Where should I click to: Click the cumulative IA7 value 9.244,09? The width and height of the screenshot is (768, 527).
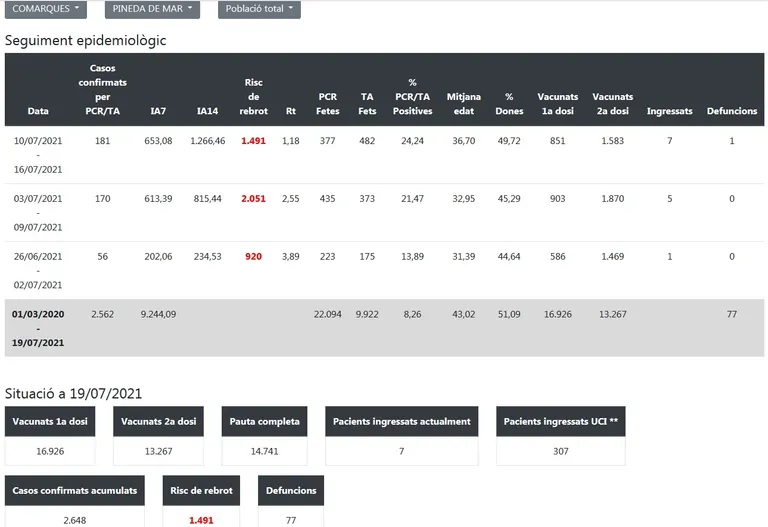[x=158, y=314]
